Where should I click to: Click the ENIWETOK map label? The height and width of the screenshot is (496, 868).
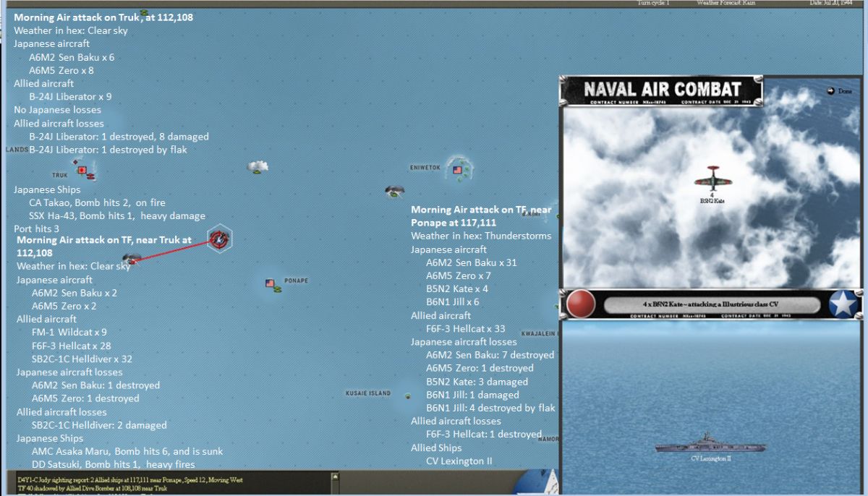pos(425,167)
